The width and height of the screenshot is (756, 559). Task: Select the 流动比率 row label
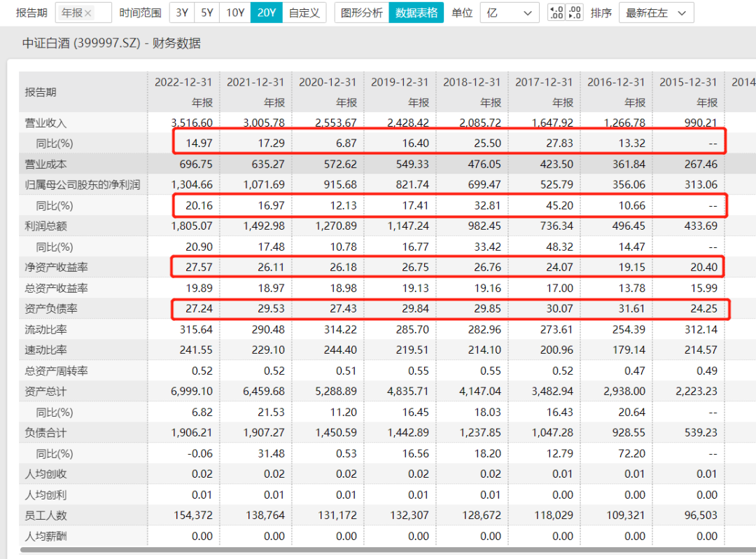coord(45,330)
